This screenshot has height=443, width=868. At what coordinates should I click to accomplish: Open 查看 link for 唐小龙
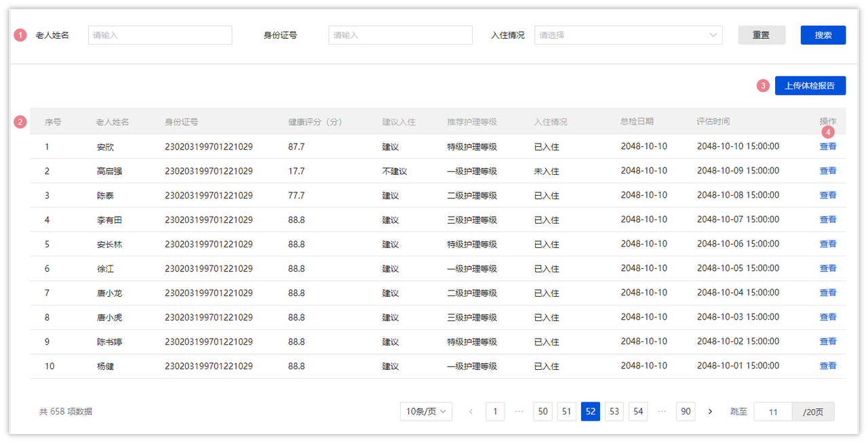pyautogui.click(x=828, y=293)
